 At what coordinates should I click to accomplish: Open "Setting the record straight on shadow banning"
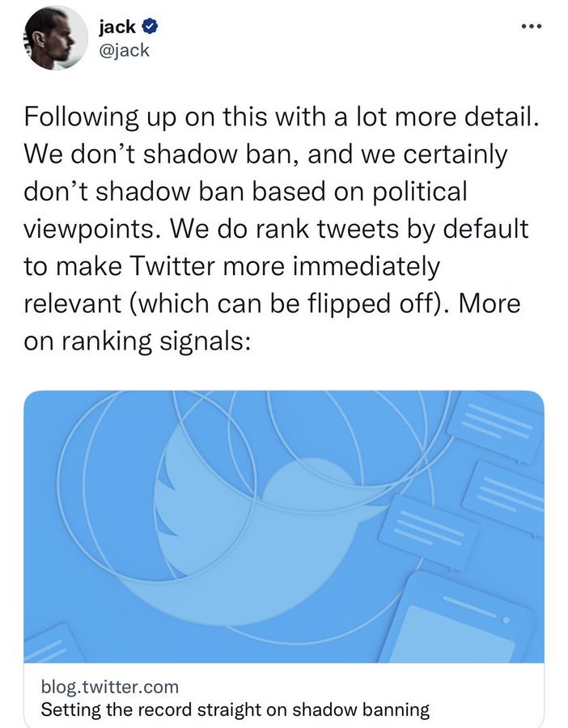tap(235, 710)
